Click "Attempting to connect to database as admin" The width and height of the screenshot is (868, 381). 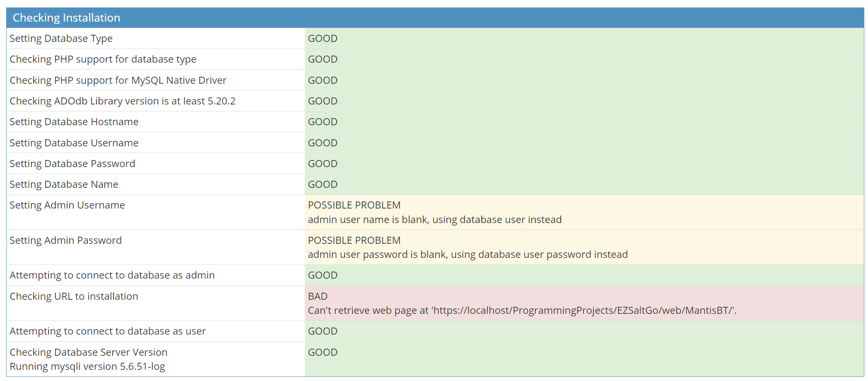[x=112, y=275]
